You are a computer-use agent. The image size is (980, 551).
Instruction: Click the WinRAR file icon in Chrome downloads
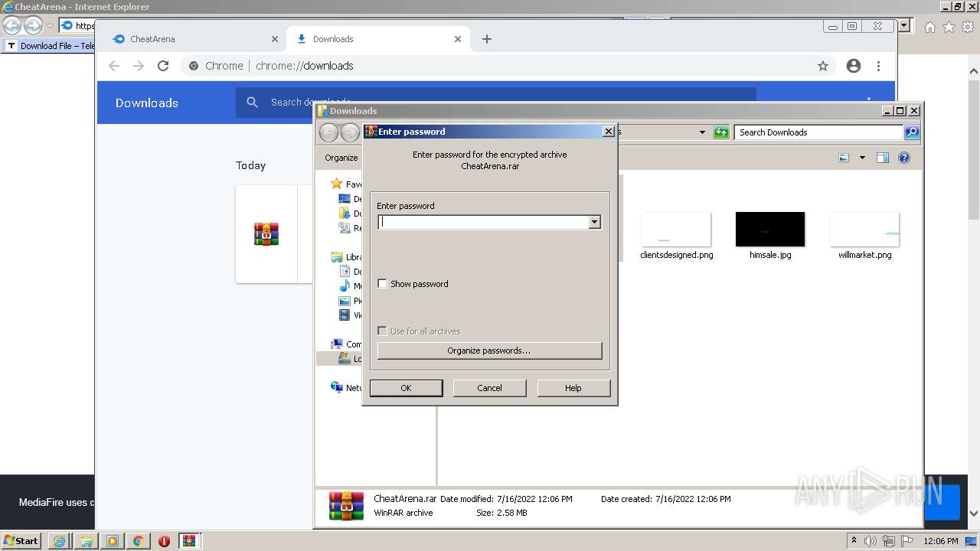(x=266, y=234)
